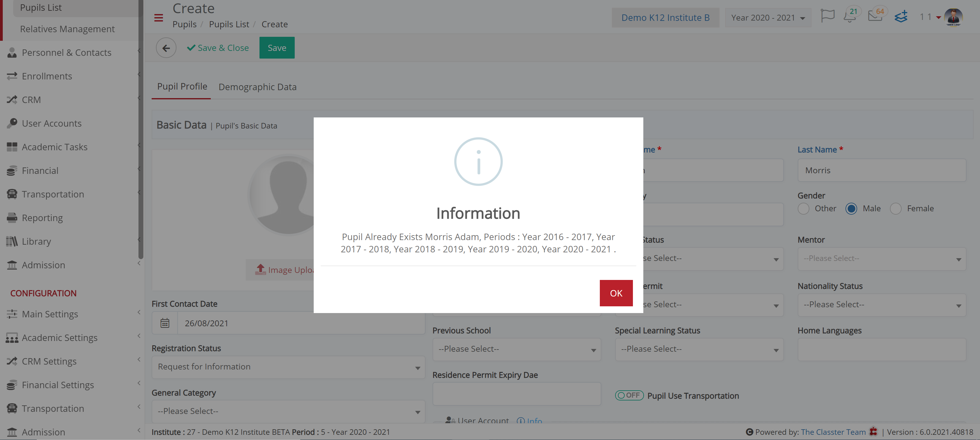
Task: Expand the Library menu chevron
Action: (x=139, y=239)
